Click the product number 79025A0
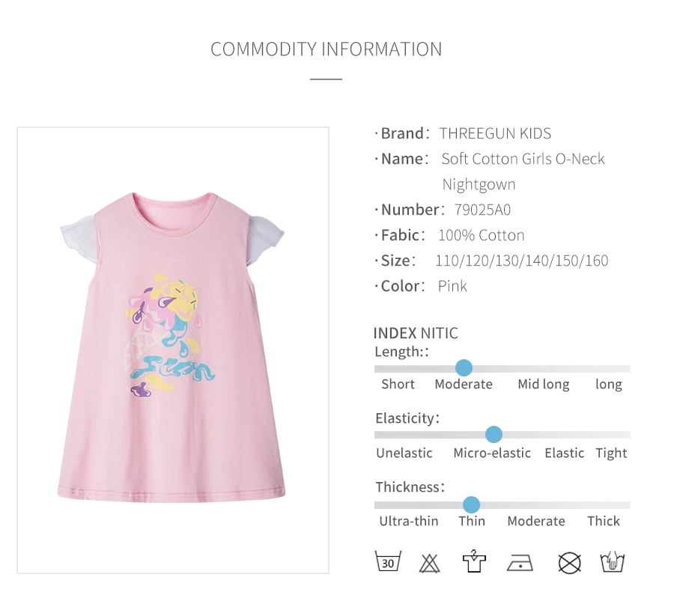674x616 pixels. tap(482, 210)
